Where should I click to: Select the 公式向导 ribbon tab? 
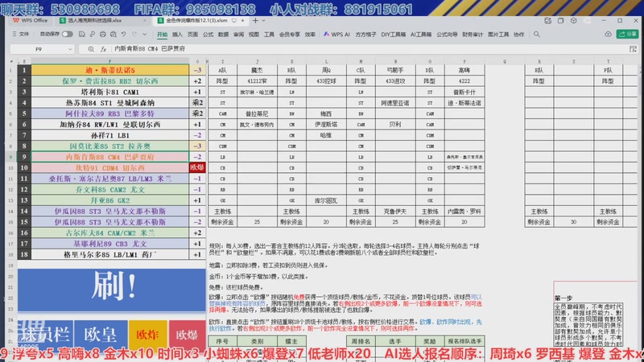pyautogui.click(x=447, y=35)
